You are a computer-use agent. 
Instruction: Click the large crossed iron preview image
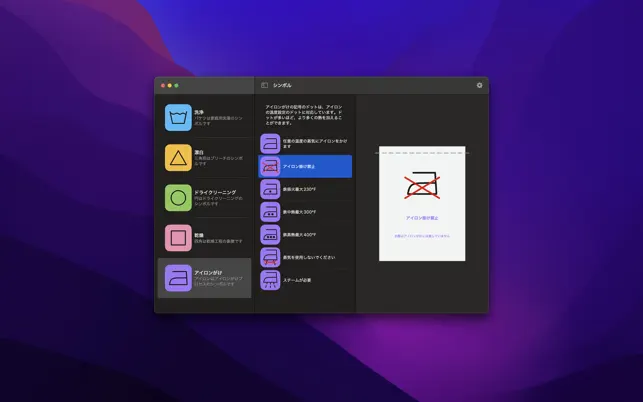click(422, 185)
